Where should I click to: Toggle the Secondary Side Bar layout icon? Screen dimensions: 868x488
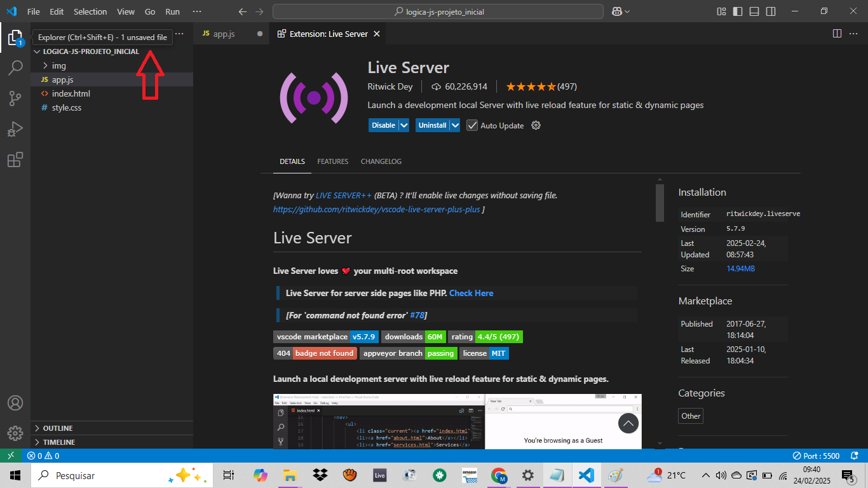click(x=771, y=11)
